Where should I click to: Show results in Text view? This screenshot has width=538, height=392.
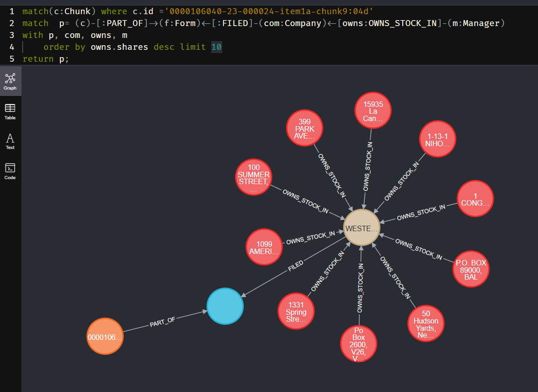tap(10, 141)
